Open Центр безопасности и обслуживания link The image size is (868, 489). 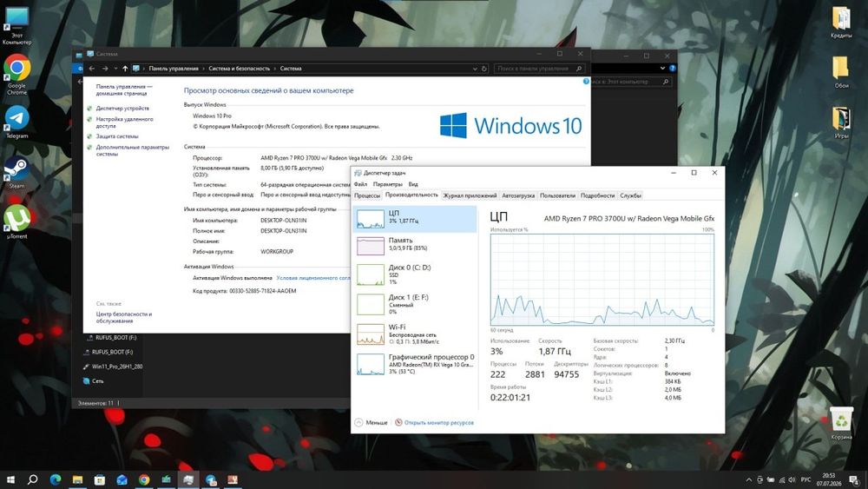pyautogui.click(x=124, y=317)
